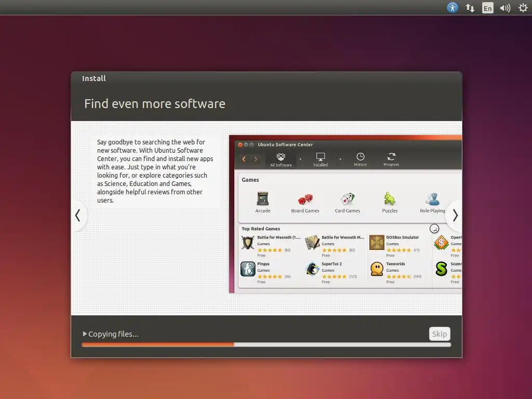Screen dimensions: 532x399
Task: Open dropdown arrow next to Installed
Action: click(340, 159)
